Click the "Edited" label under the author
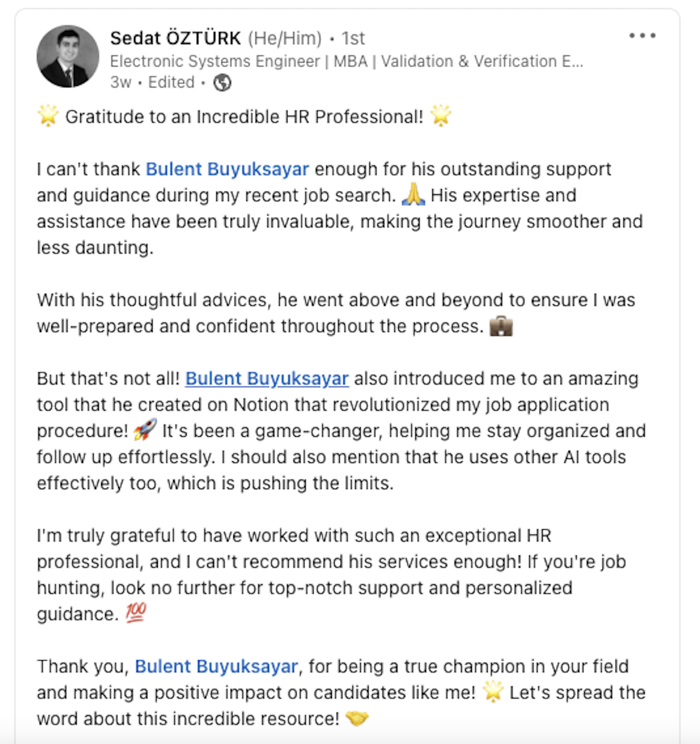 tap(171, 82)
